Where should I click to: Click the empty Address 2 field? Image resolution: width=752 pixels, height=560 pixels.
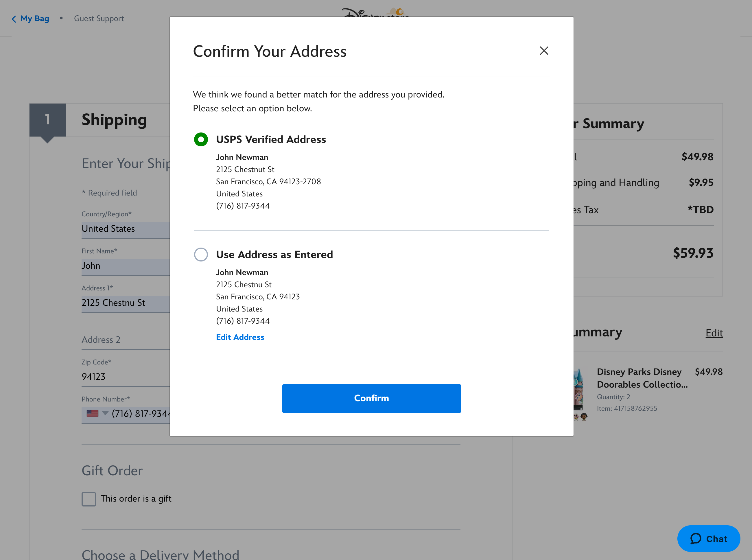[125, 340]
